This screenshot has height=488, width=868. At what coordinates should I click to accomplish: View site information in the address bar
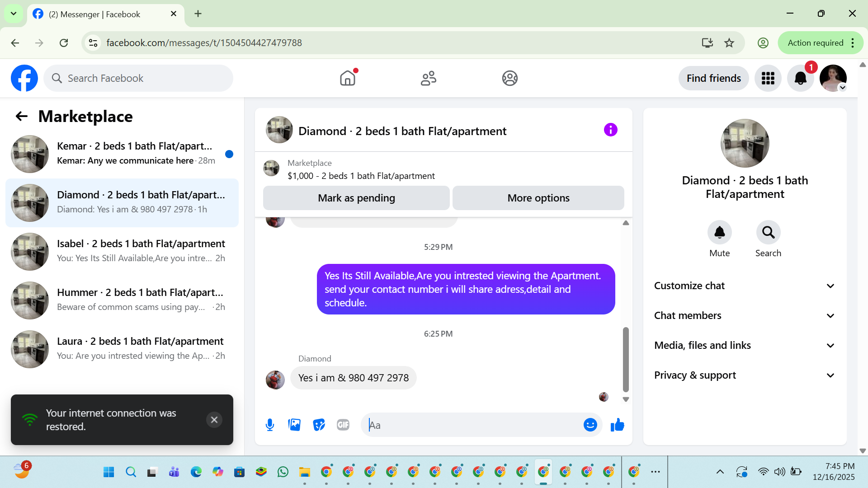click(93, 43)
